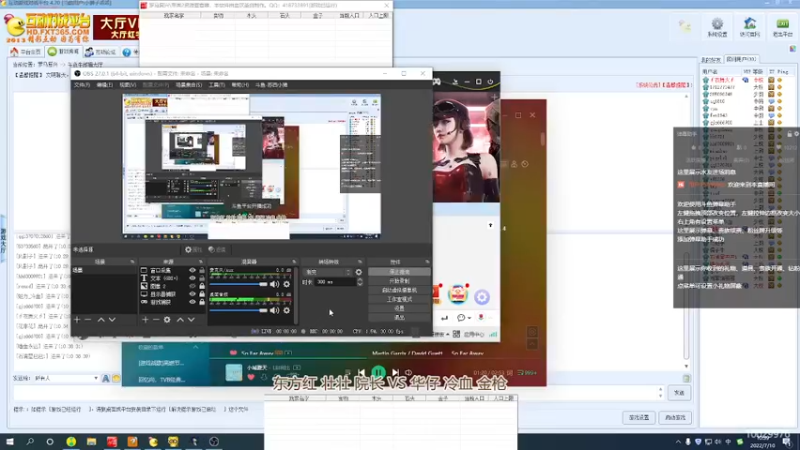This screenshot has height=450, width=800.
Task: Click Studio Mode button in OBS Controls
Action: [x=399, y=299]
